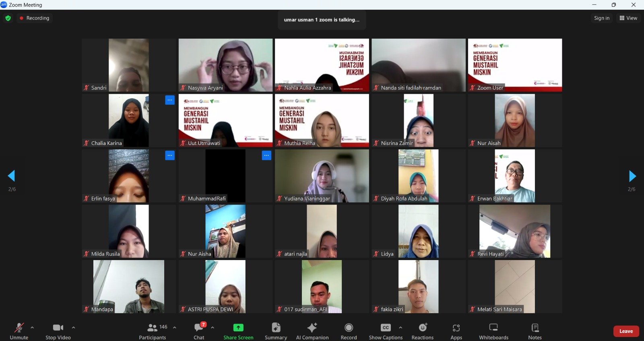The image size is (644, 341).
Task: Unmute the microphone
Action: click(19, 328)
